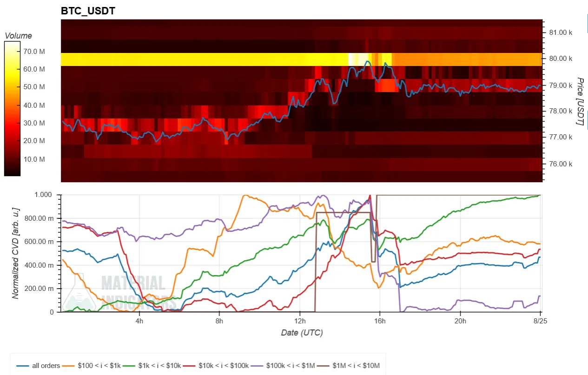Click the 8/25 date label
This screenshot has width=588, height=375.
[x=540, y=321]
